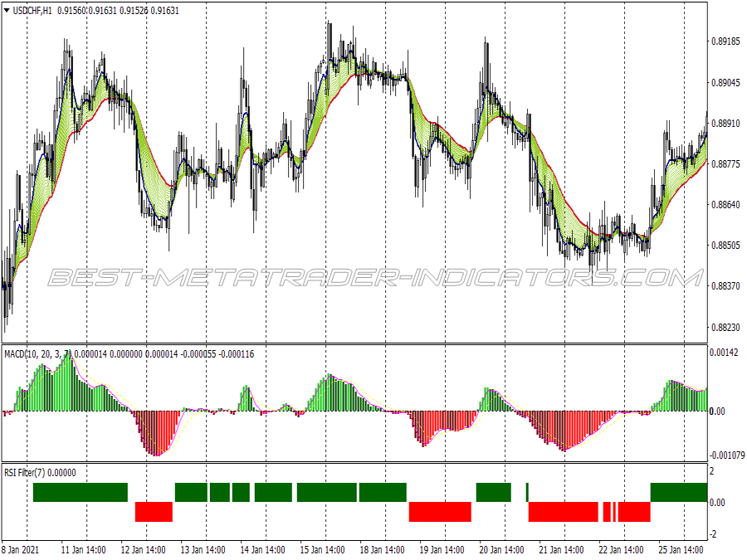Click the 0.88640 price scale value
The image size is (747, 560).
pos(725,205)
